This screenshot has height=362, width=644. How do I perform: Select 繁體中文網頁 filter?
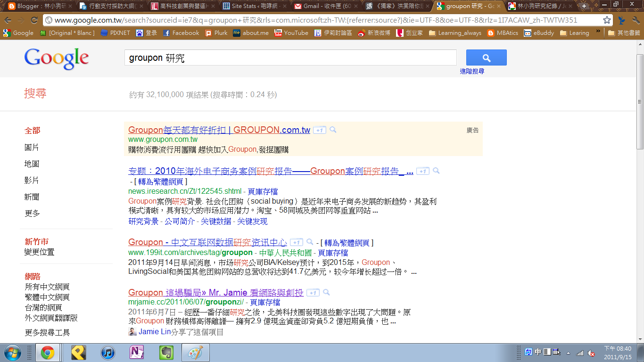click(x=47, y=297)
